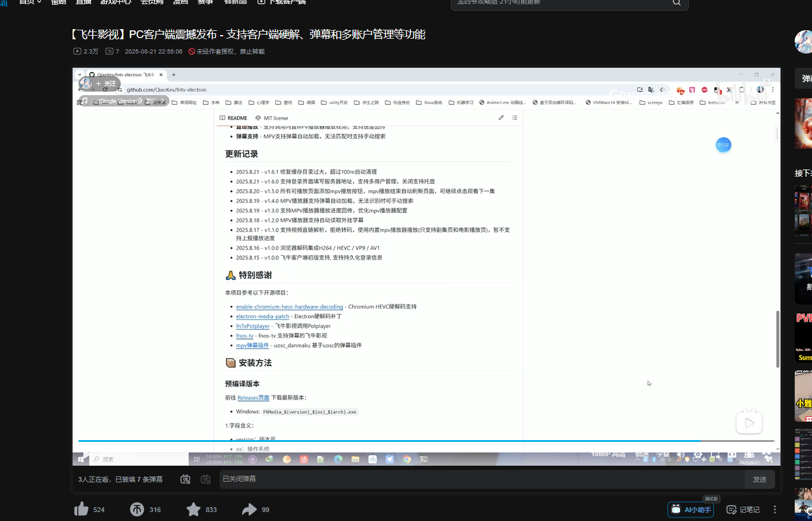Click the Chrome translate icon in the recorded browser

651,90
